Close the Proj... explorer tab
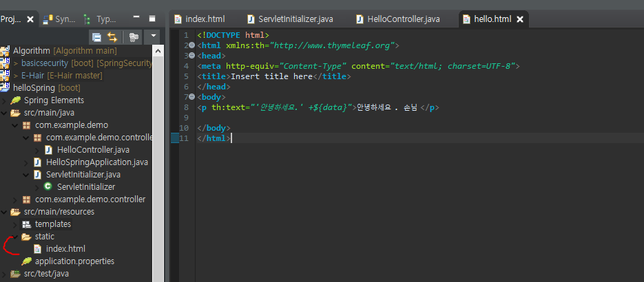The image size is (644, 282). 30,19
